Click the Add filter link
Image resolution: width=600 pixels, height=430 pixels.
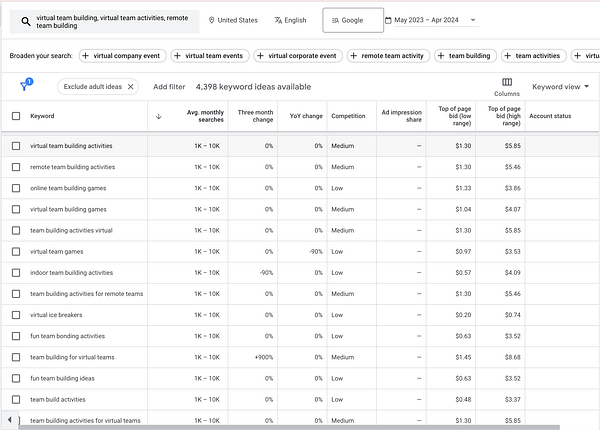tap(169, 87)
